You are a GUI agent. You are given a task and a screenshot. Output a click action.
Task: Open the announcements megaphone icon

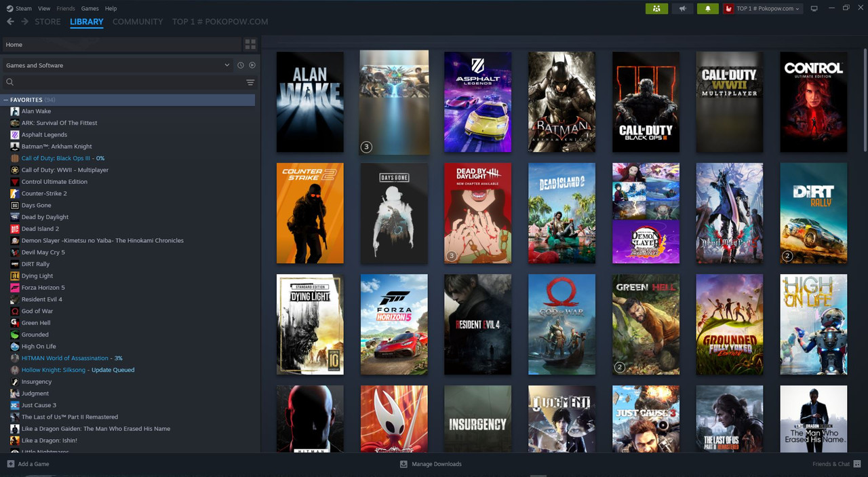point(682,8)
